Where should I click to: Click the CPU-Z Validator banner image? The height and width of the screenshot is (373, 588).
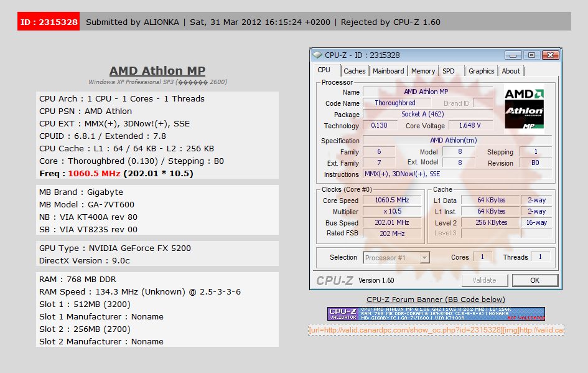coord(436,313)
